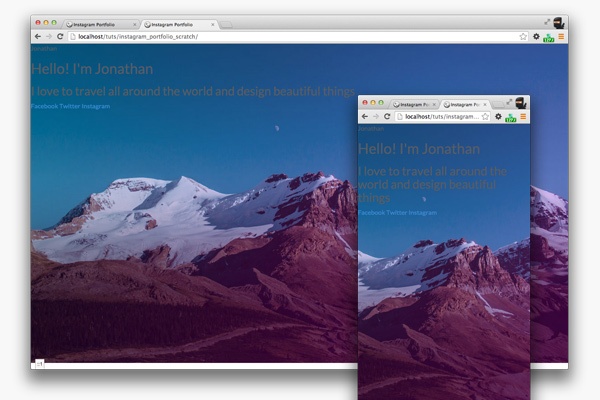
Task: Bookmark page with star in large window
Action: point(523,36)
